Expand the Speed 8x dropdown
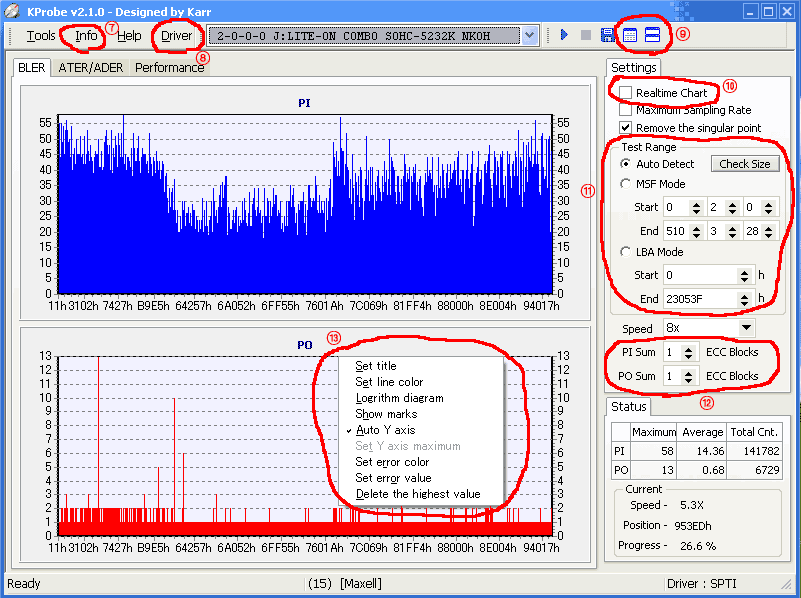Viewport: 801px width, 598px height. (746, 328)
